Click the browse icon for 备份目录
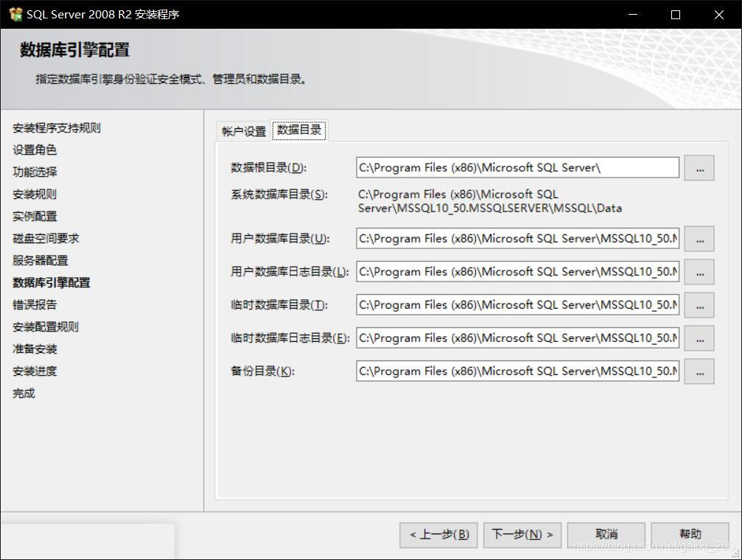This screenshot has width=742, height=560. 699,371
